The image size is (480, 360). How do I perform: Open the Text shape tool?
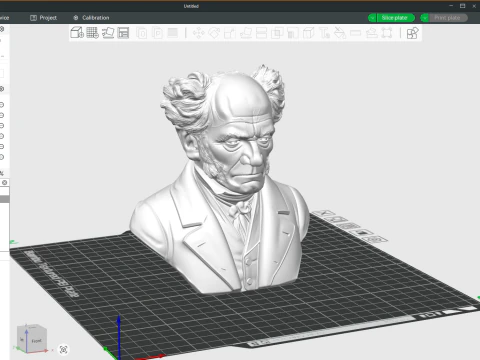(324, 33)
